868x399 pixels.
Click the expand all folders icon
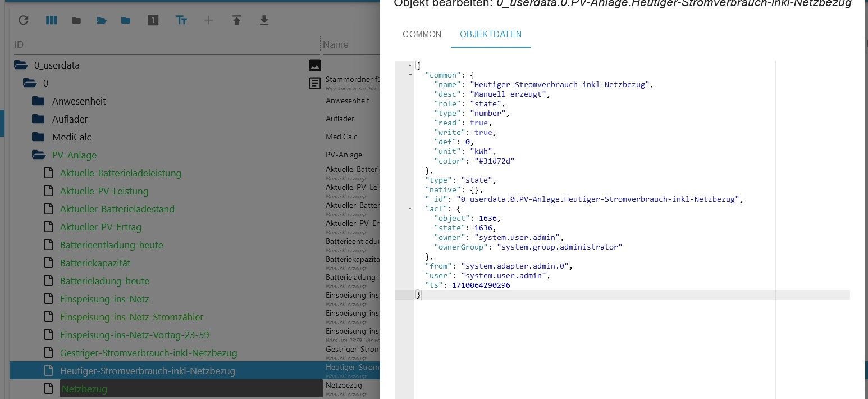[x=101, y=20]
